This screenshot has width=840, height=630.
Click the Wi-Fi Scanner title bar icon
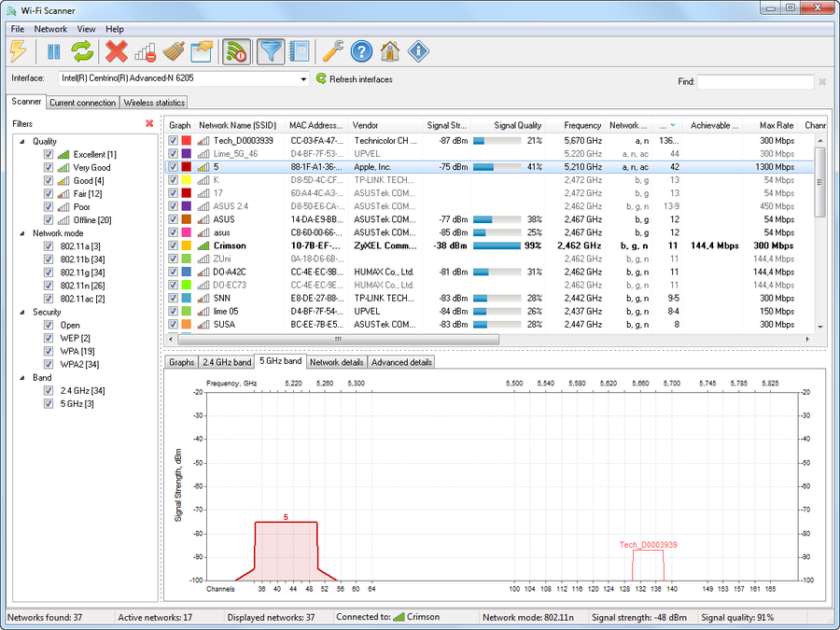click(11, 10)
